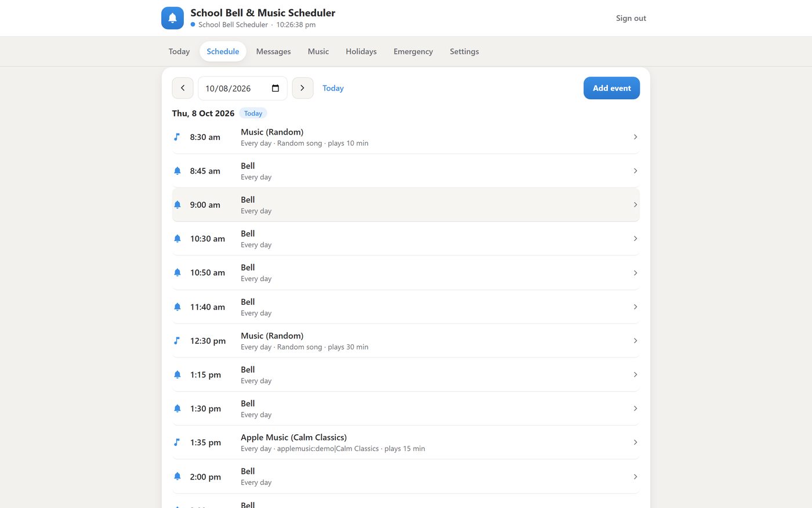Expand the 12:30 pm Music (Random) chevron

pos(635,341)
